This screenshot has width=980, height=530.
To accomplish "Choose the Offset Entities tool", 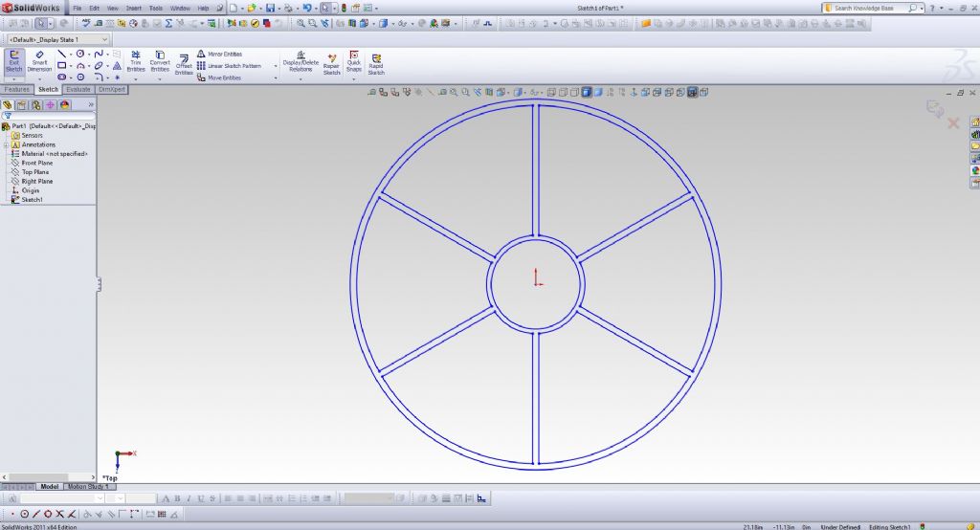I will coord(184,65).
